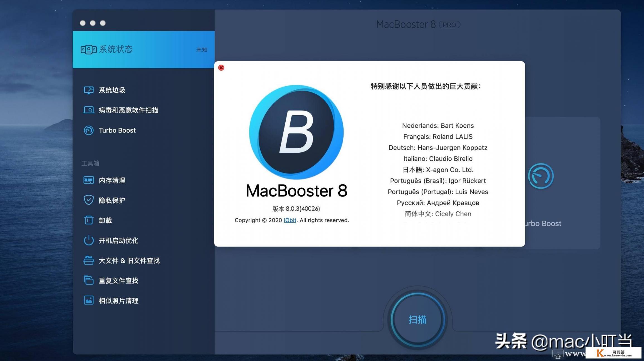
Task: Click the Duplicates Finder icon
Action: (x=89, y=280)
